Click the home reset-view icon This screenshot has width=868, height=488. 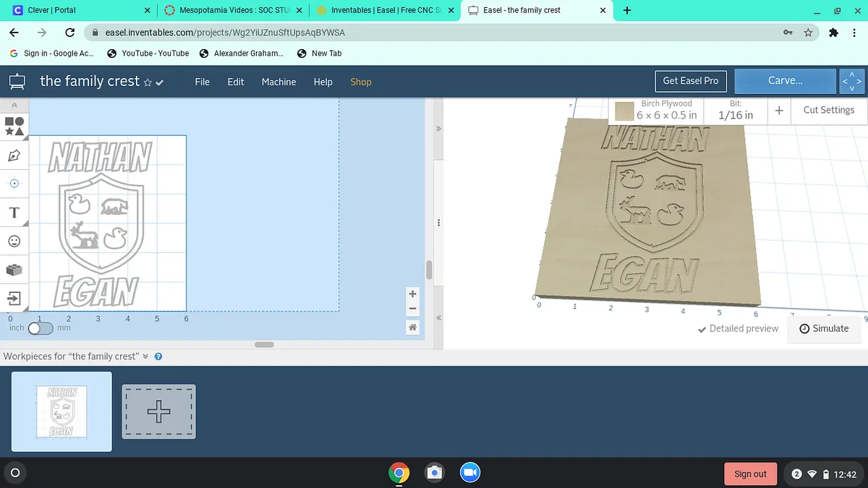[412, 328]
